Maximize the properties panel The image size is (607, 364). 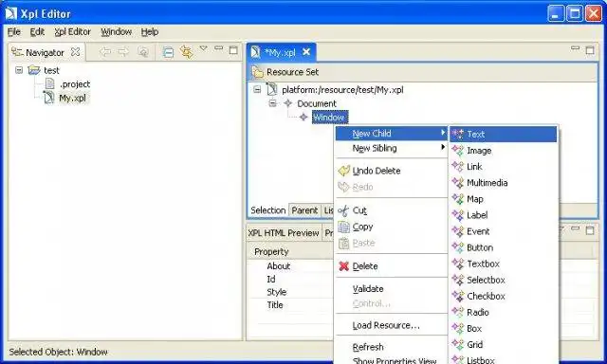click(590, 230)
